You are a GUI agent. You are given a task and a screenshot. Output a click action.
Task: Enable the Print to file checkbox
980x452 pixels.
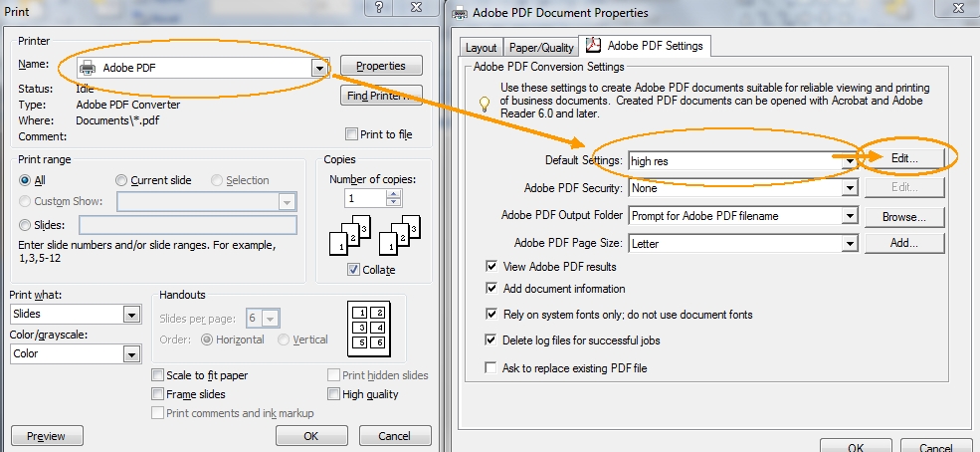[x=351, y=134]
